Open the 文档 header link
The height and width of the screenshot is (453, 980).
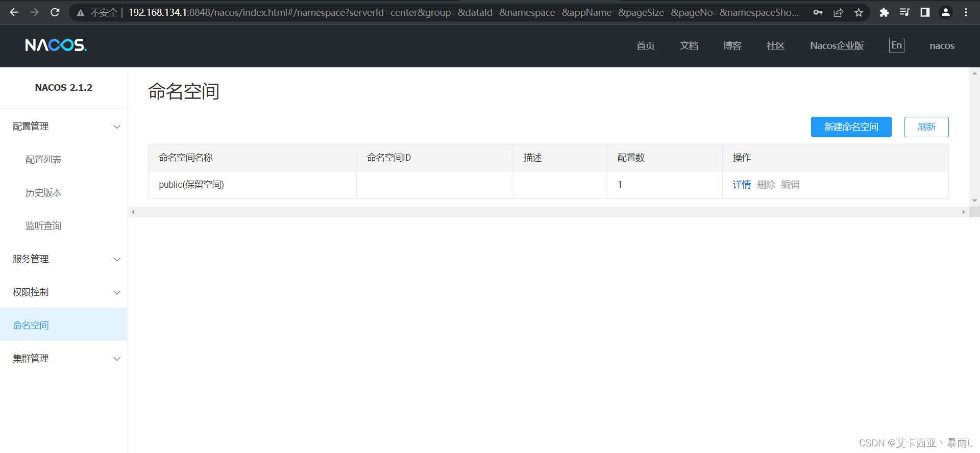point(689,45)
